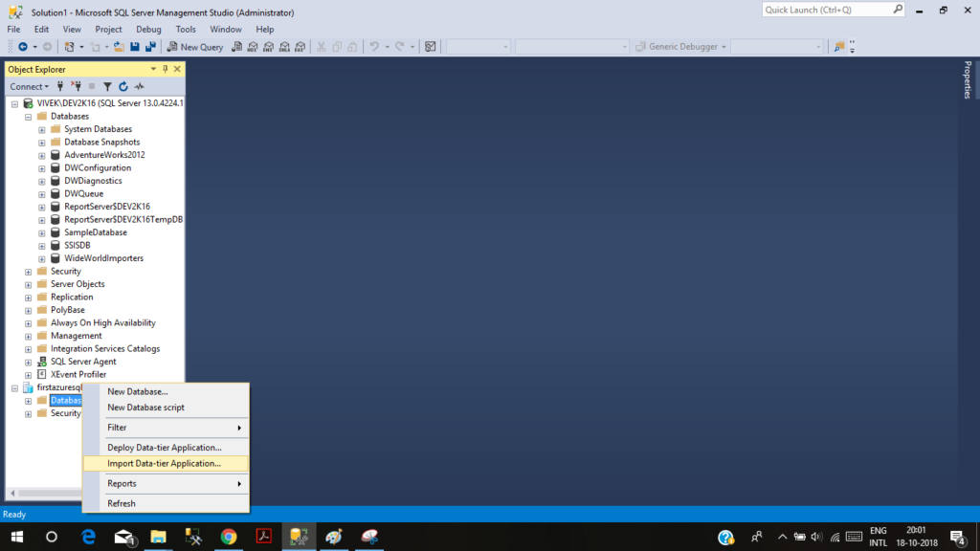The height and width of the screenshot is (551, 980).
Task: Expand the SQL Server Agent node
Action: coord(29,362)
